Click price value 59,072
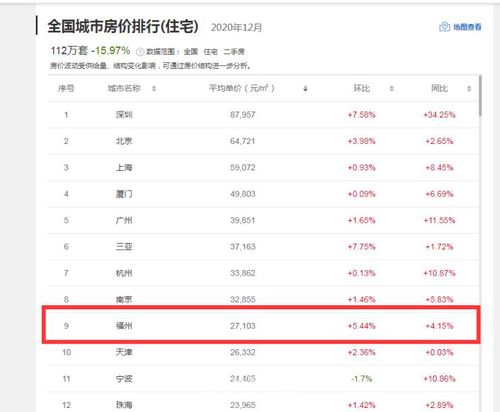The width and height of the screenshot is (500, 412). [x=243, y=167]
